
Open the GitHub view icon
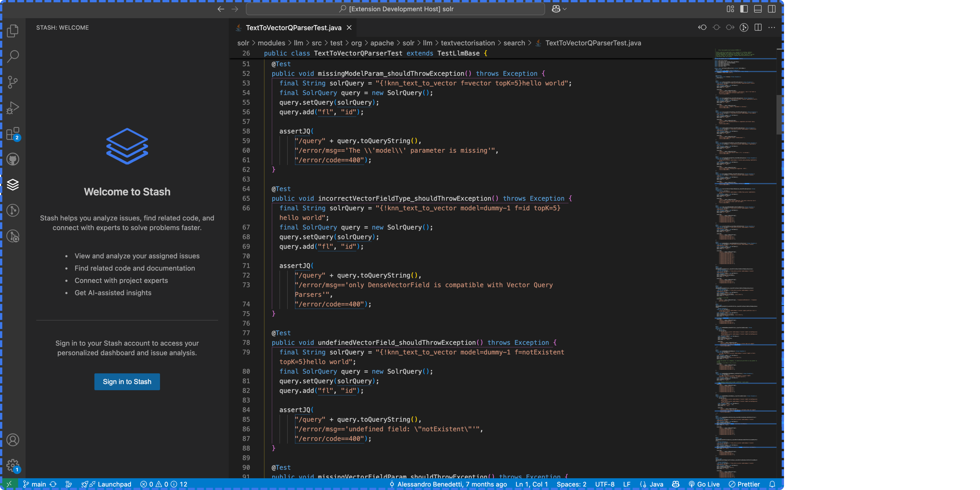[13, 159]
